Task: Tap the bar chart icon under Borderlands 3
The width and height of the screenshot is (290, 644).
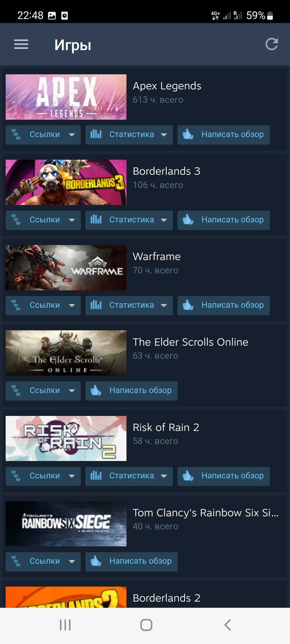Action: click(x=96, y=220)
